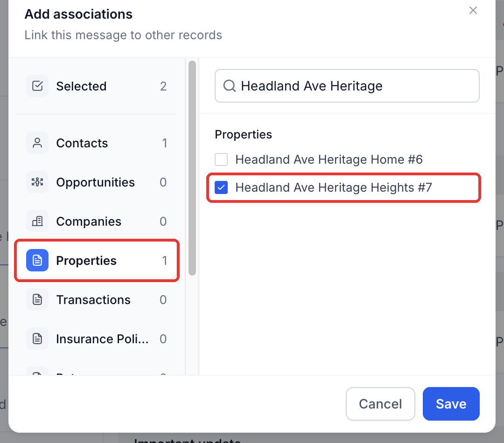Cancel adding associations
The width and height of the screenshot is (504, 443).
click(x=380, y=403)
